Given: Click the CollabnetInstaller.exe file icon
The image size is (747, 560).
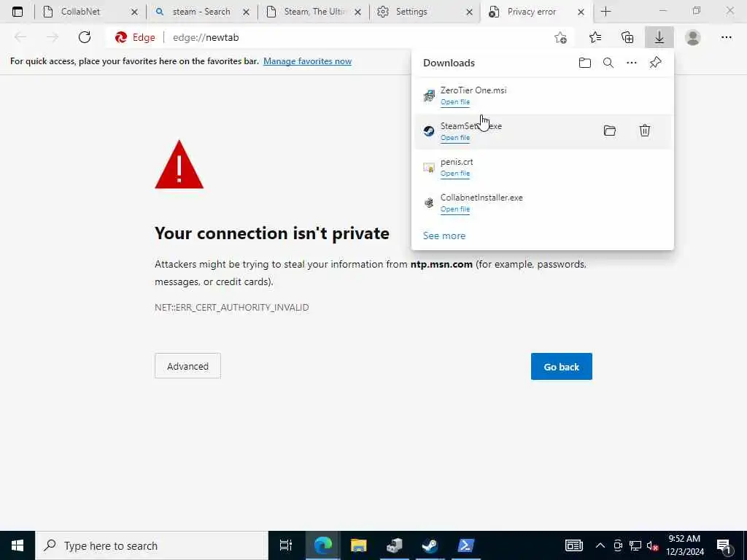Looking at the screenshot, I should [429, 203].
